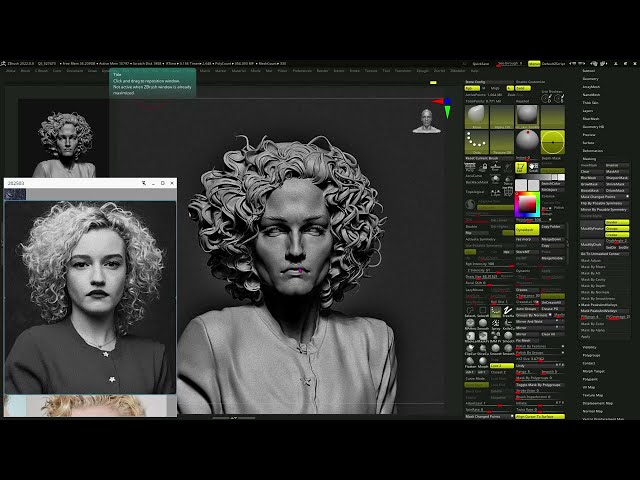
Task: Open the Texture Off selector
Action: click(502, 142)
